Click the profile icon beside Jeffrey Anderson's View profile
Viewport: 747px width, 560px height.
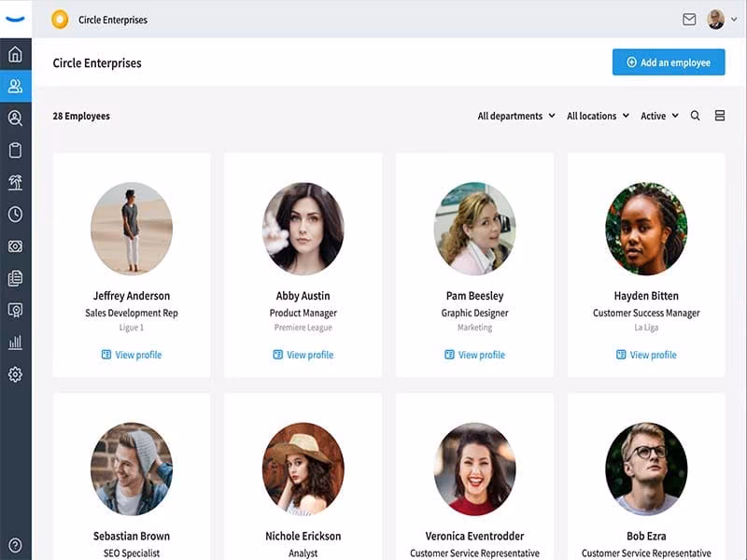(x=106, y=355)
